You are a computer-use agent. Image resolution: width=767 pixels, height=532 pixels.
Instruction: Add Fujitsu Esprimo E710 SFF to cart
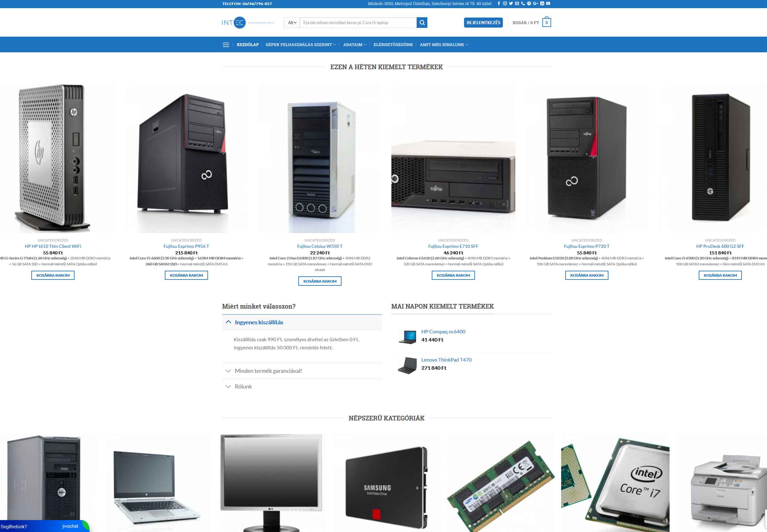pos(453,275)
